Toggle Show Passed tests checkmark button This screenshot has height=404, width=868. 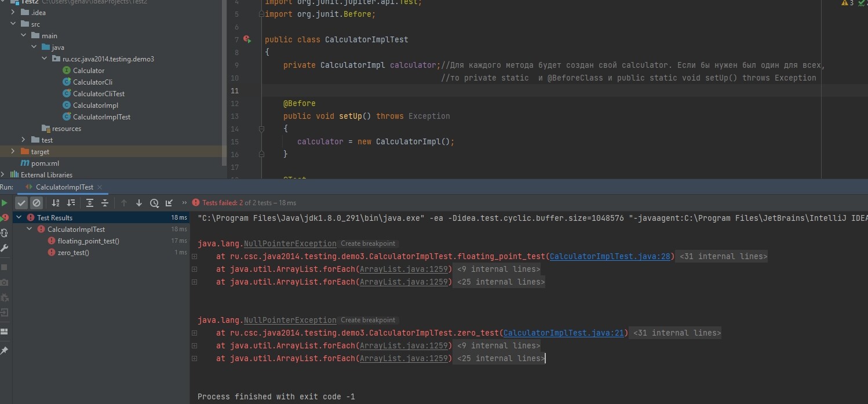[21, 203]
